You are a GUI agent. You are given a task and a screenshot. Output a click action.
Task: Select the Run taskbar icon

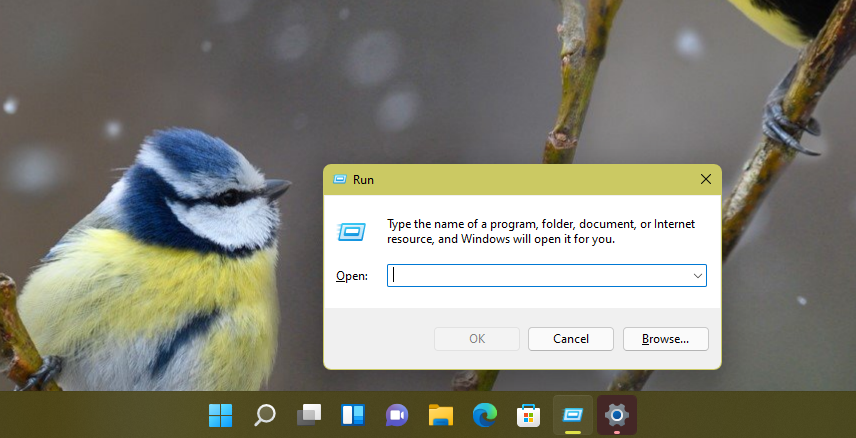pos(573,416)
